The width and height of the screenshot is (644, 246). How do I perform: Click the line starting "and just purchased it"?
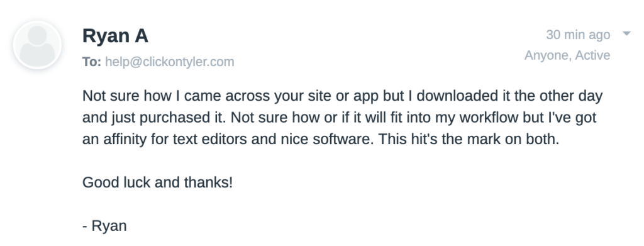[339, 118]
